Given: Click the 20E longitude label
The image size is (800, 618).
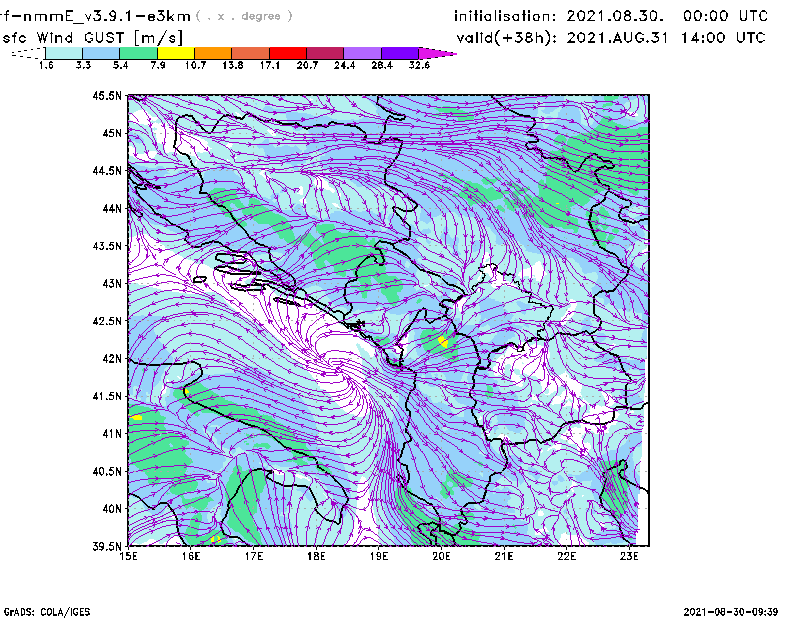Looking at the screenshot, I should click(441, 556).
